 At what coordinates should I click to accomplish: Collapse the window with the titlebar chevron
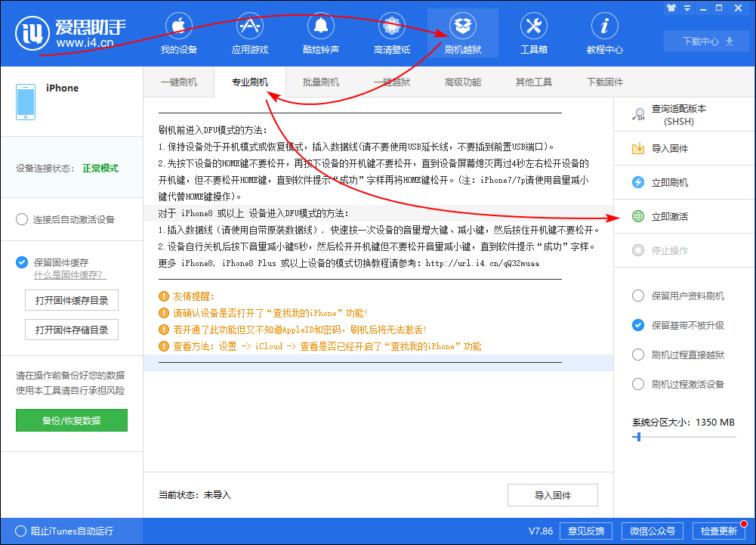point(687,8)
